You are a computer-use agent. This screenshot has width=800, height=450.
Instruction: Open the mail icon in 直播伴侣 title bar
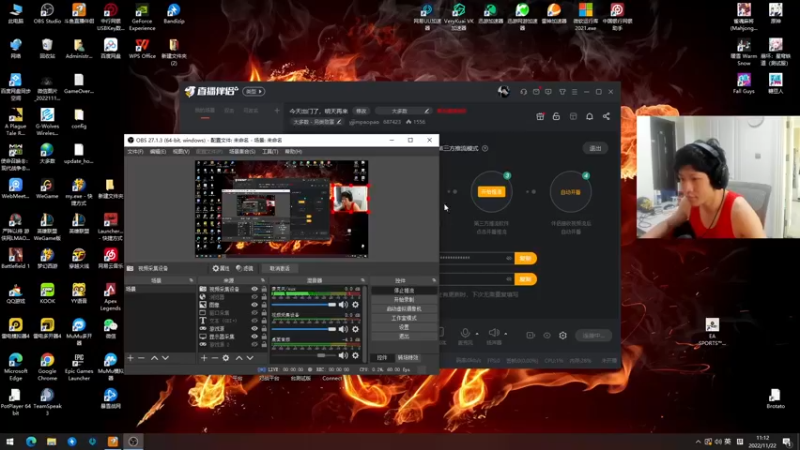(x=536, y=92)
